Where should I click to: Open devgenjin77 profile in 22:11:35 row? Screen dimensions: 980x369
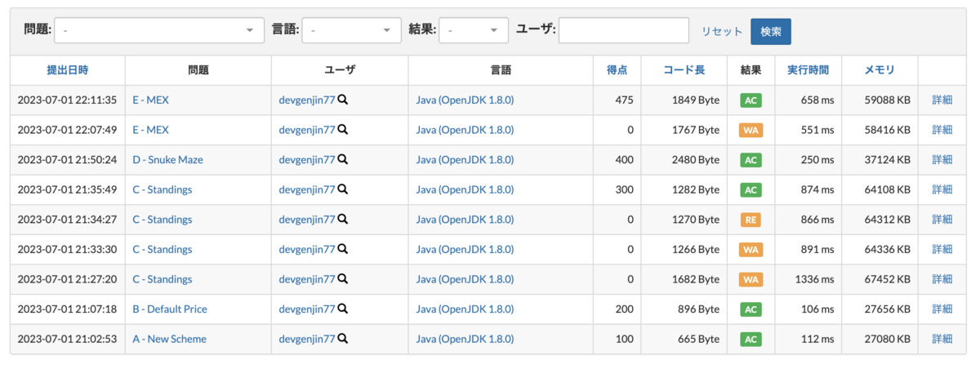point(307,100)
